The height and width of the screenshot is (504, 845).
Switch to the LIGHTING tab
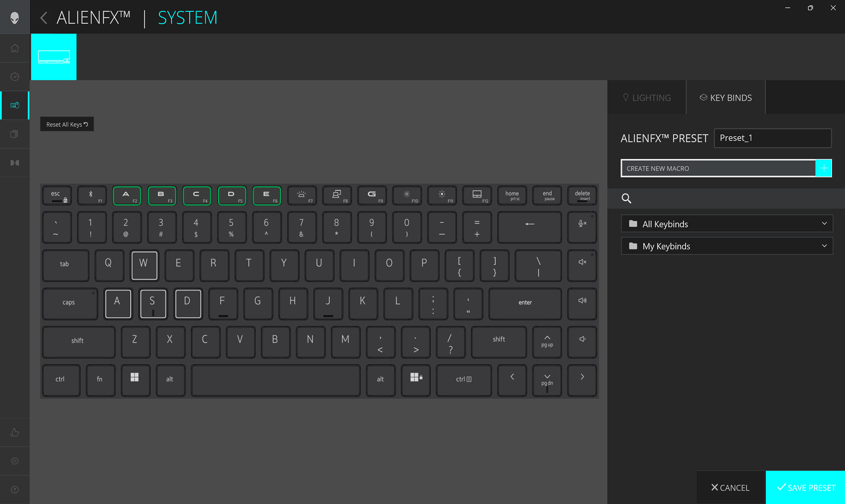[647, 98]
